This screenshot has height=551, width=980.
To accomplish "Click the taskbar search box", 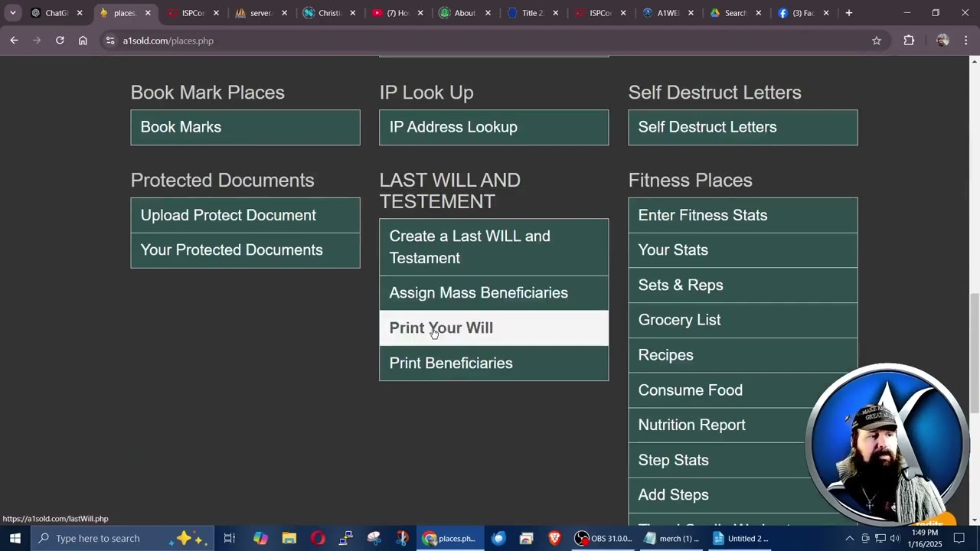I will (x=122, y=538).
